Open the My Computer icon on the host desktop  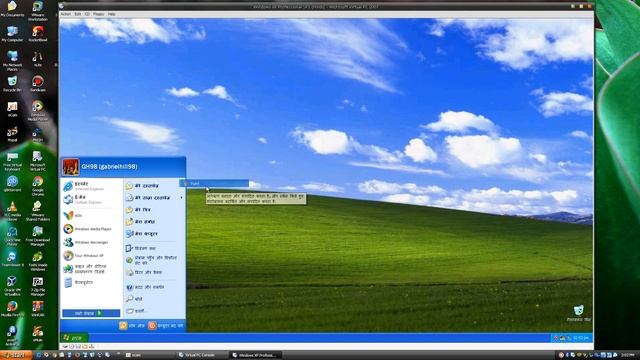12,34
